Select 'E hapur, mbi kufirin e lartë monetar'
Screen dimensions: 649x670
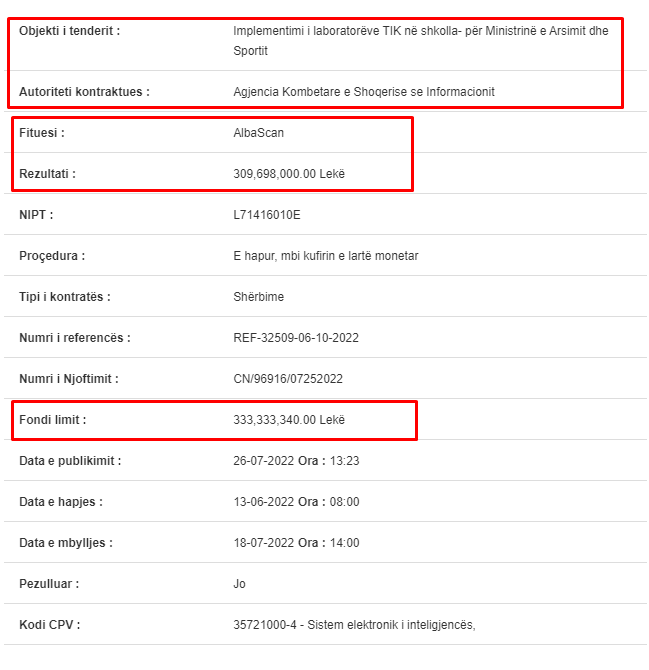click(x=326, y=256)
